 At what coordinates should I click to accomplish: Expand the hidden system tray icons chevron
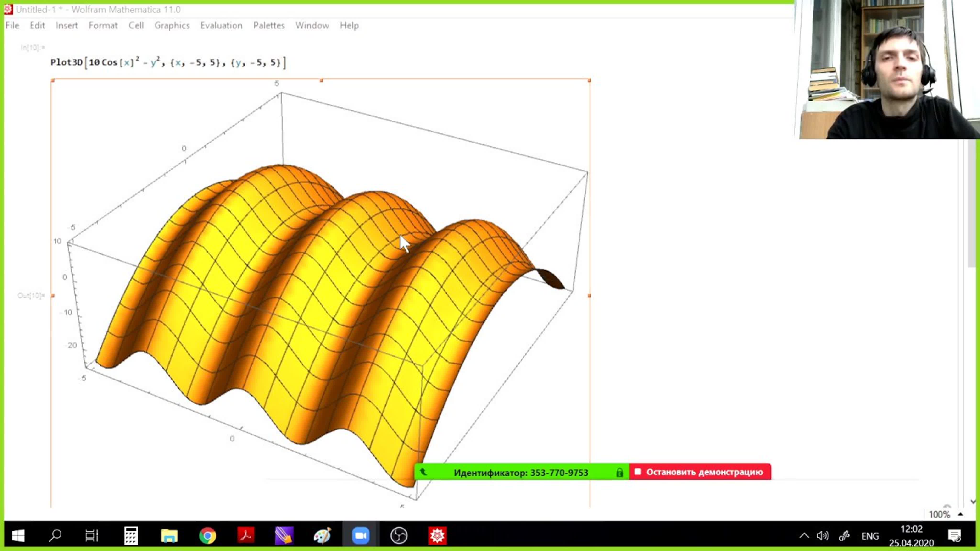click(804, 536)
